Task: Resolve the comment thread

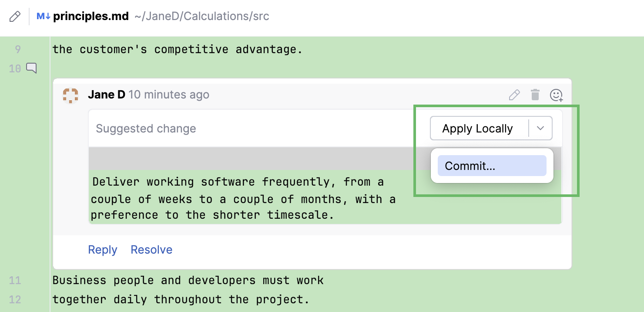Action: (151, 249)
